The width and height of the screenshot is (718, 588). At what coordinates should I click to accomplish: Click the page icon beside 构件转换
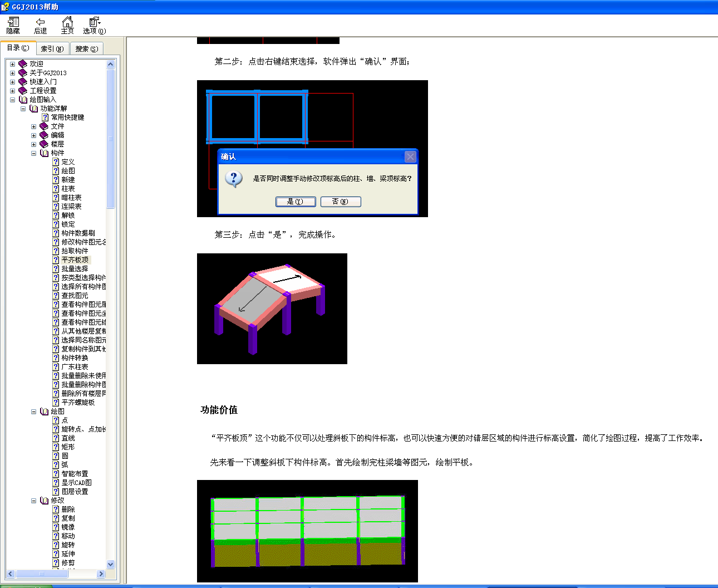[x=56, y=358]
